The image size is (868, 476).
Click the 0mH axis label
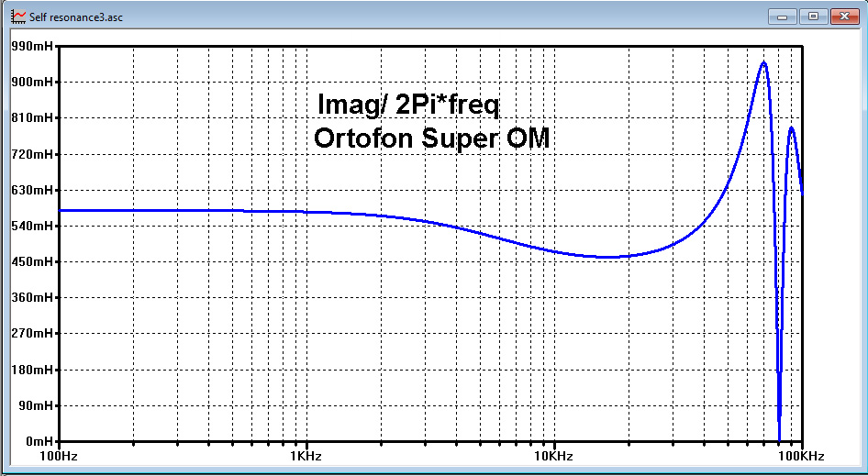click(x=39, y=442)
